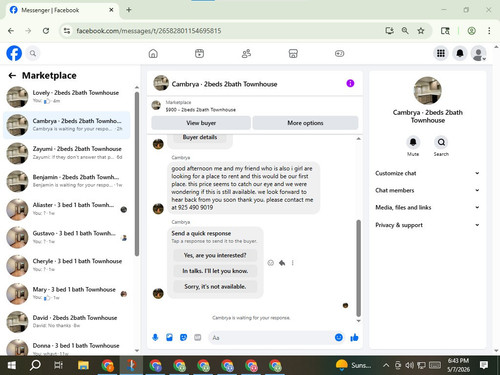Click the chat messages scrollbar
This screenshot has width=500, height=375.
(359, 268)
